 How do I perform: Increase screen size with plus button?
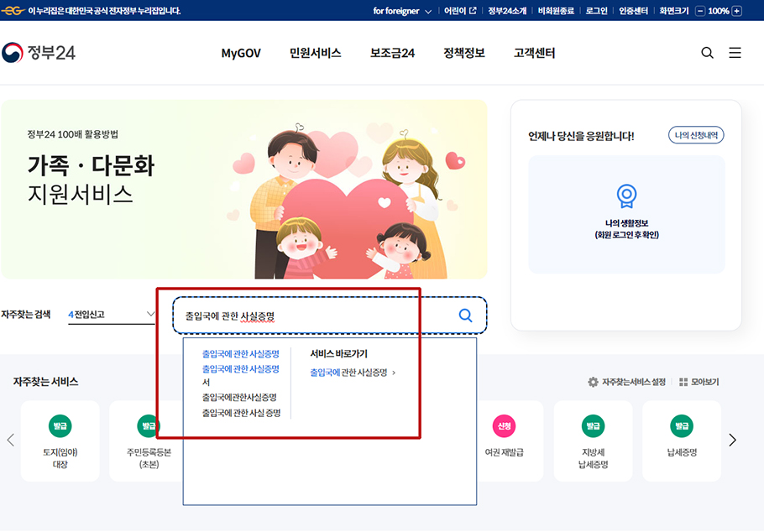pyautogui.click(x=737, y=11)
